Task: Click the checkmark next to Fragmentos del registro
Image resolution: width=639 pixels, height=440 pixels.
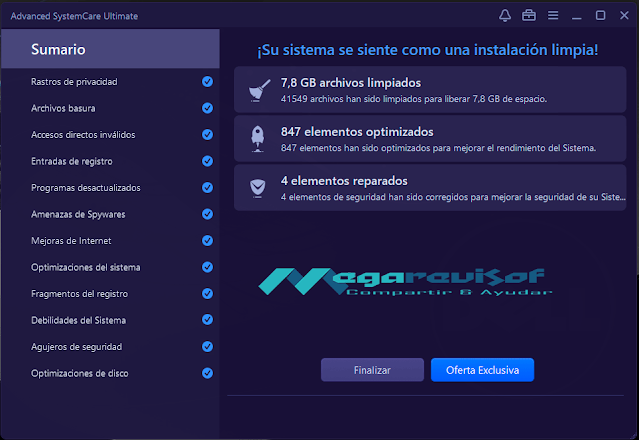Action: 207,293
